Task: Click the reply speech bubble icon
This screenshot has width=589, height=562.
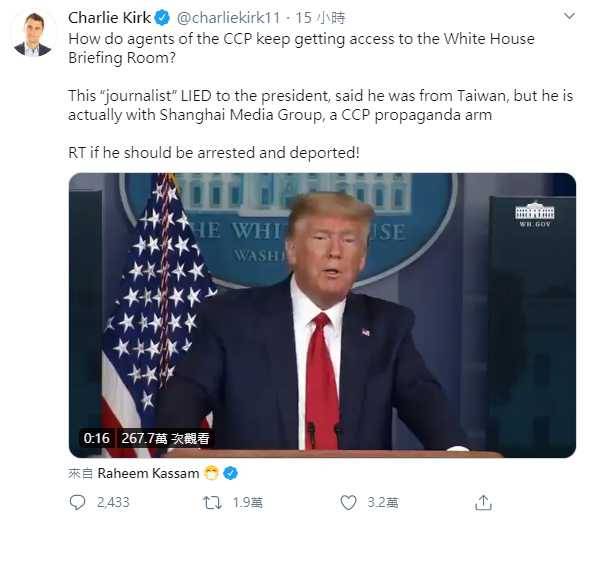Action: click(x=78, y=502)
